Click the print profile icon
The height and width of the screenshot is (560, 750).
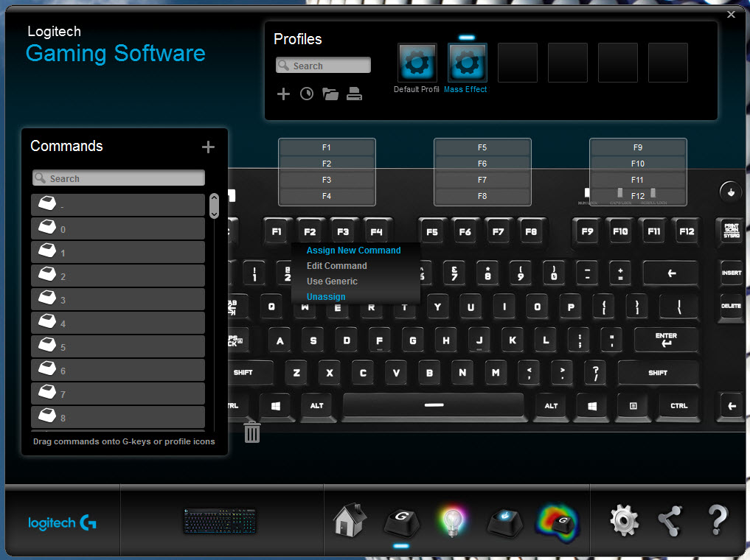[354, 94]
